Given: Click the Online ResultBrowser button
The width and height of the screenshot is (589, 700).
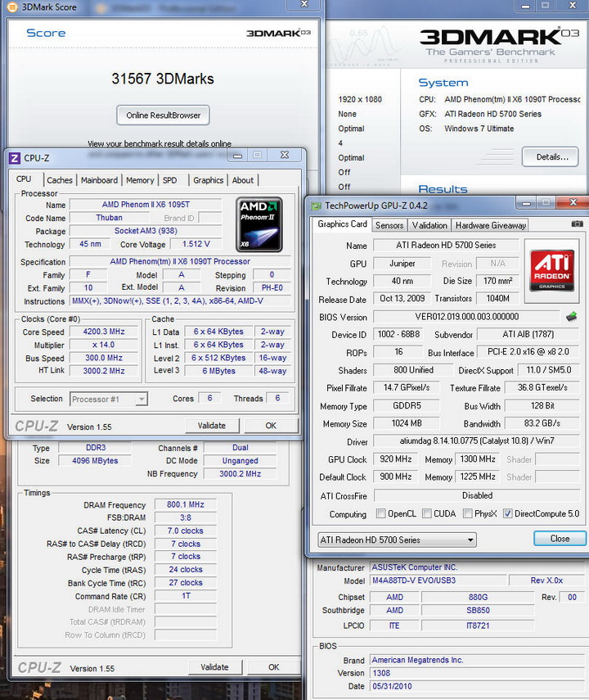Looking at the screenshot, I should [163, 115].
